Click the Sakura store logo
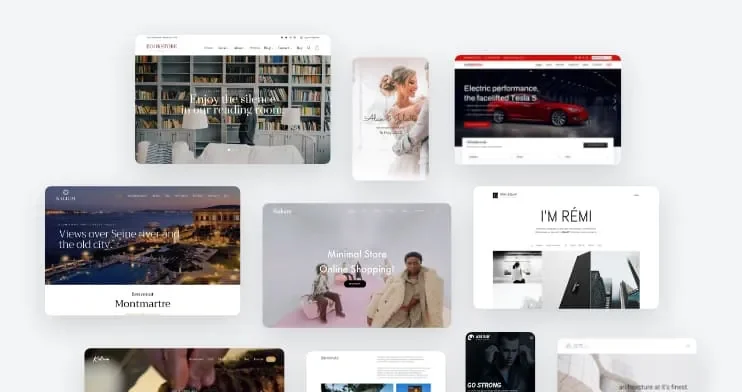Image resolution: width=742 pixels, height=392 pixels. coord(283,211)
